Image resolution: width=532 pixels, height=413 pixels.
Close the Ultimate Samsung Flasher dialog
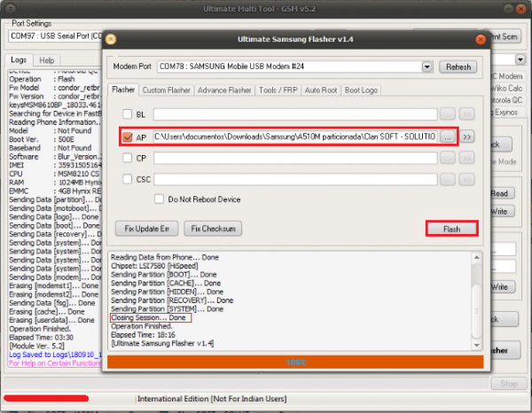pyautogui.click(x=481, y=40)
